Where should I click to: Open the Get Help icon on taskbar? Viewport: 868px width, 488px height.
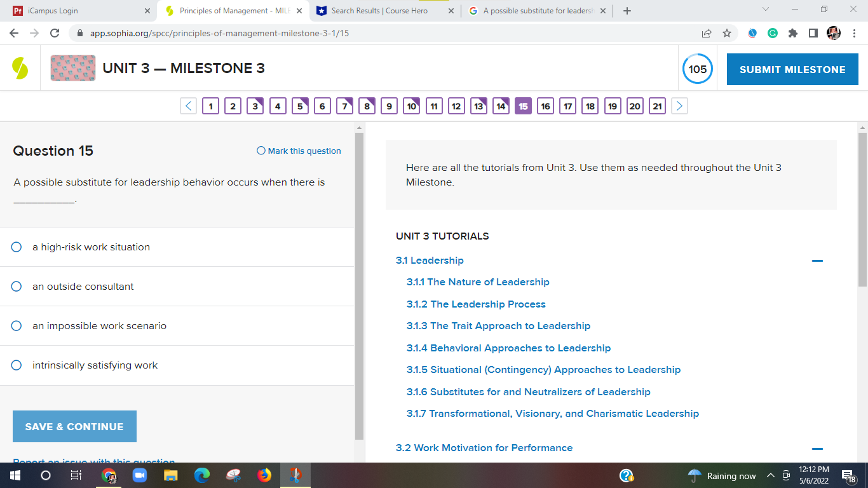point(627,475)
